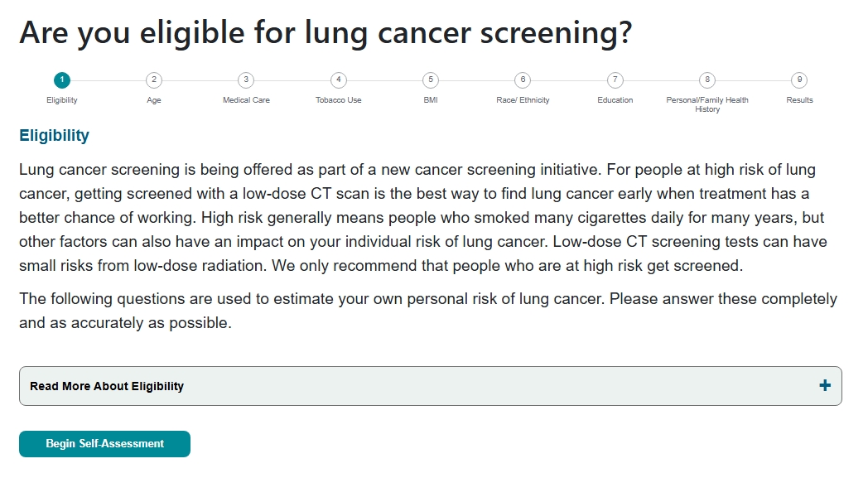Choose the BMI step label
The image size is (868, 502).
pos(431,100)
